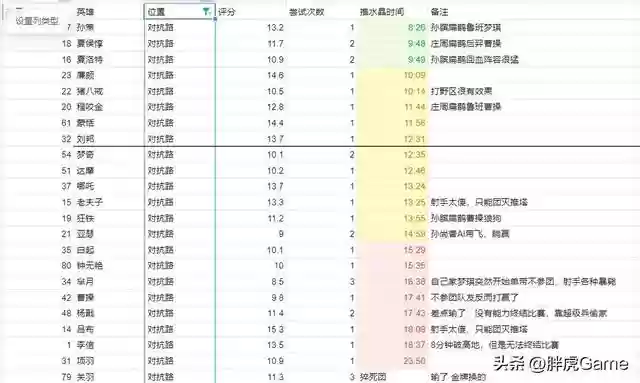Select the 英雄 column header
This screenshot has width=640, height=383.
click(x=85, y=12)
